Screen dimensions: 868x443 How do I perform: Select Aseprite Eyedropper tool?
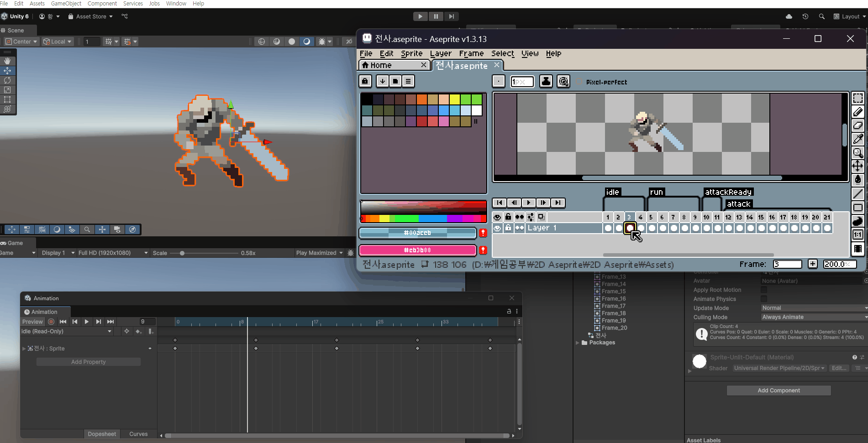coord(857,139)
